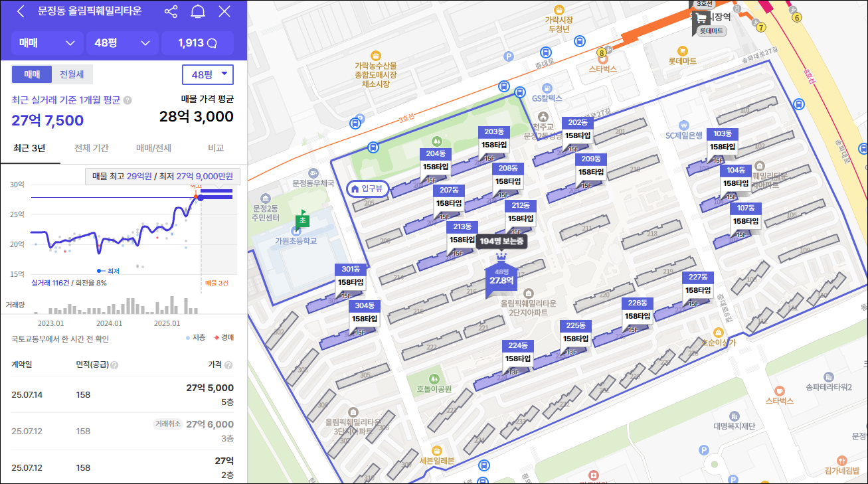Viewport: 868px width, 484px height.
Task: Click help icon beside 1개월 평균
Action: [128, 100]
